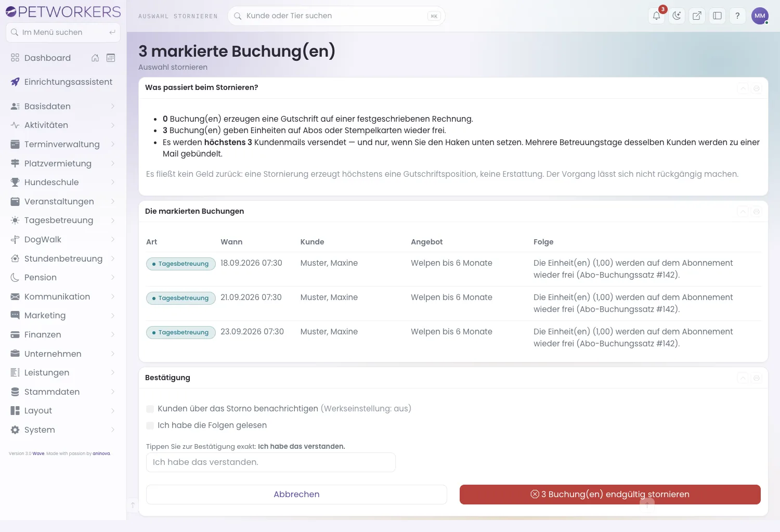Expand the Basisdaten menu

(x=63, y=106)
